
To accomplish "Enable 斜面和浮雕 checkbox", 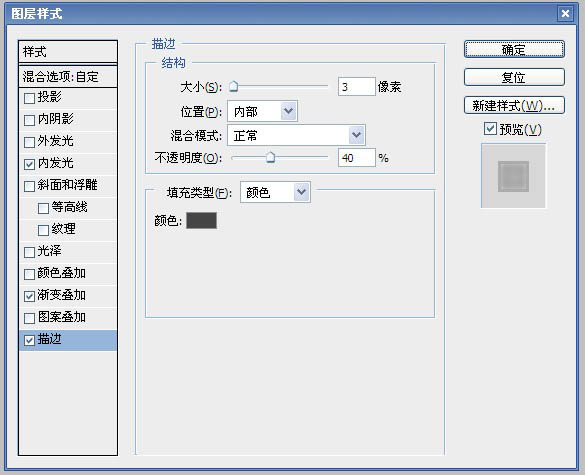I will point(29,186).
